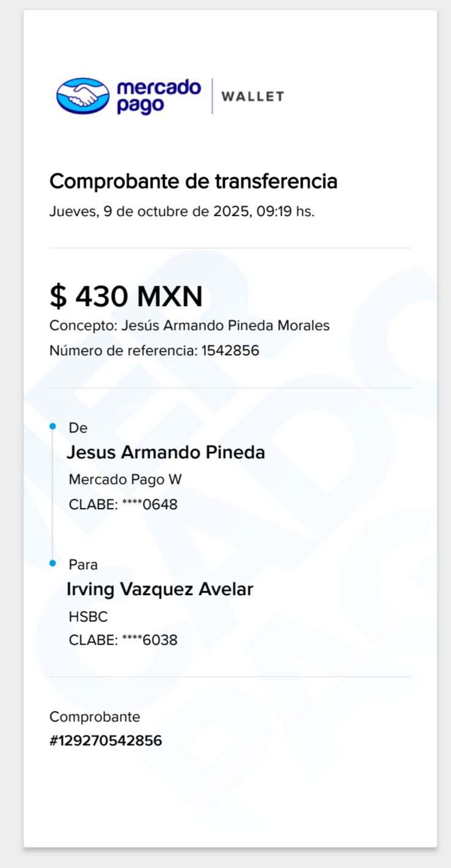Select recipient name Irving Vazquez Avelar
This screenshot has width=451, height=868.
159,590
